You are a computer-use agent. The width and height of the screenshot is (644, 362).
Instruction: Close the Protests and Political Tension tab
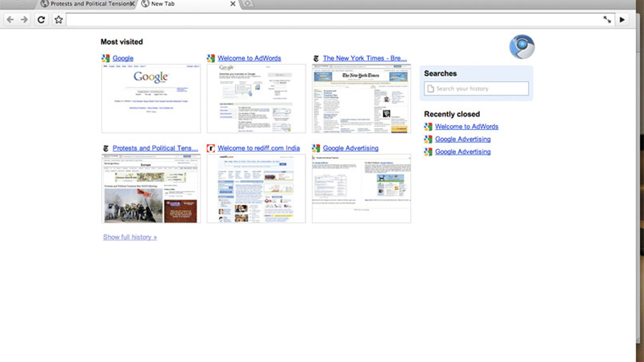point(132,4)
